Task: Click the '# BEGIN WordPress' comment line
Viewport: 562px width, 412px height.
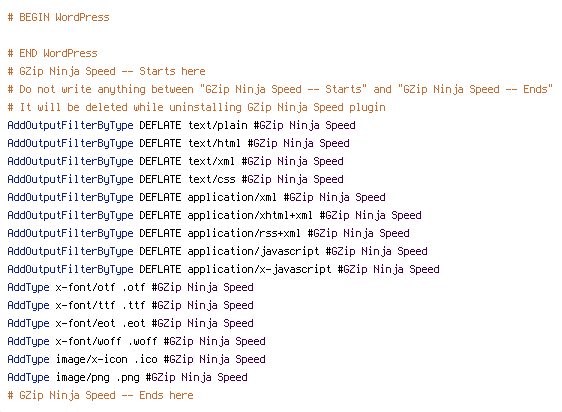Action: (x=58, y=17)
